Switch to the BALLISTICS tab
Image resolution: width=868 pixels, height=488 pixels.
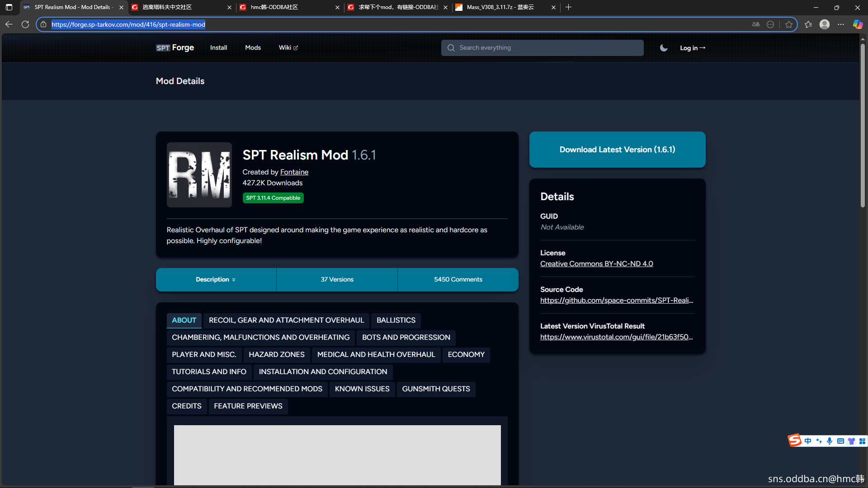click(x=396, y=320)
